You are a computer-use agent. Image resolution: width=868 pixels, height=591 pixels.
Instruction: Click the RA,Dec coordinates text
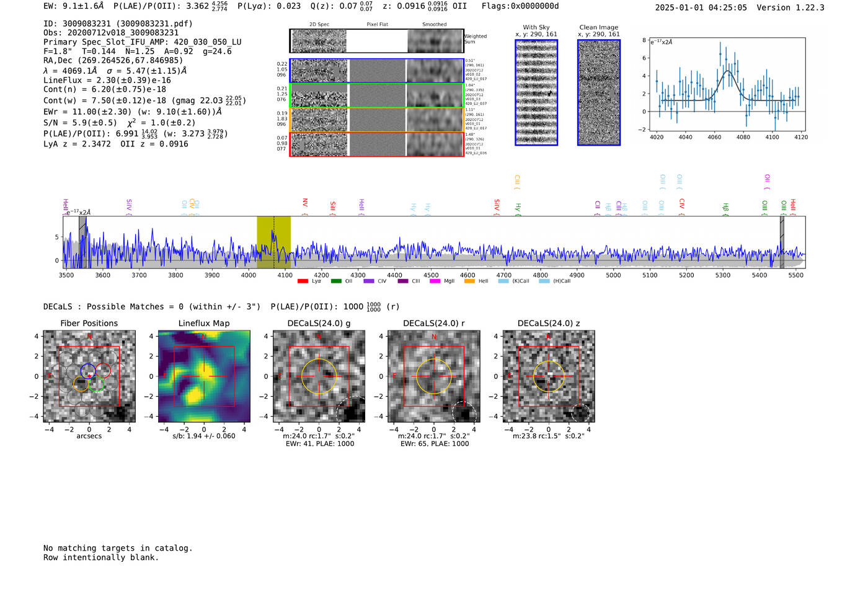click(113, 60)
